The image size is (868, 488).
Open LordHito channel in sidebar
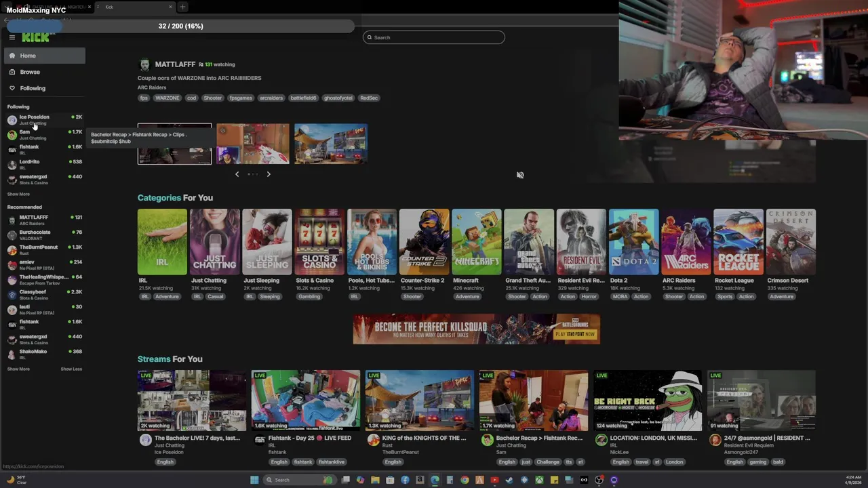pos(45,165)
